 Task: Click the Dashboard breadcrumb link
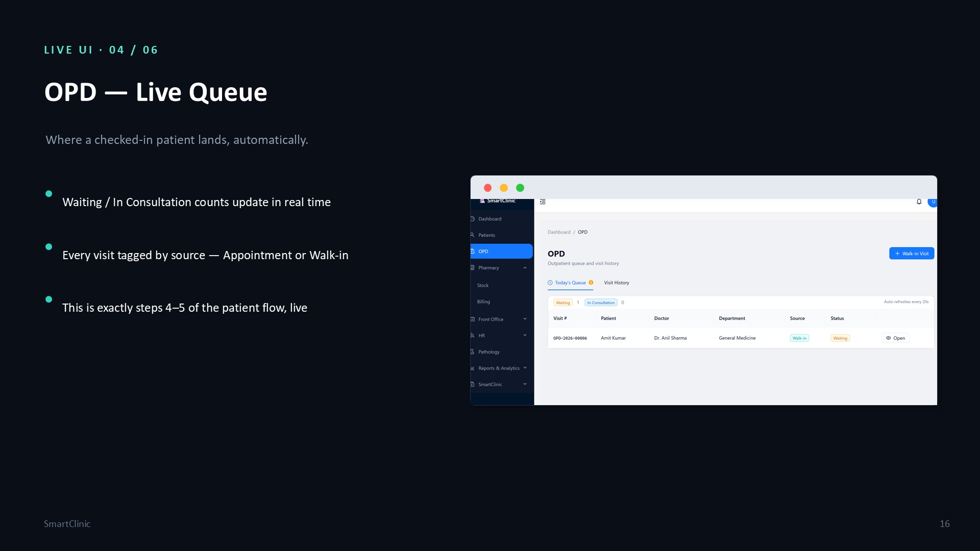(x=559, y=232)
